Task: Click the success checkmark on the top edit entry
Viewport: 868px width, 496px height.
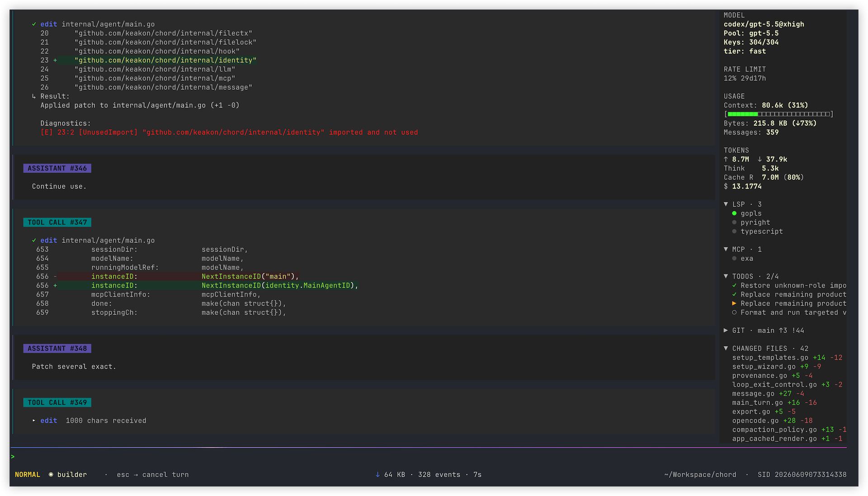Action: pyautogui.click(x=34, y=24)
